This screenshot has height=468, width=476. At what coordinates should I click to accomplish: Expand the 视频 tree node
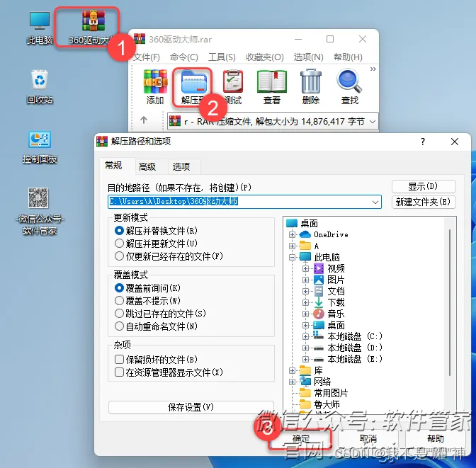tap(305, 268)
